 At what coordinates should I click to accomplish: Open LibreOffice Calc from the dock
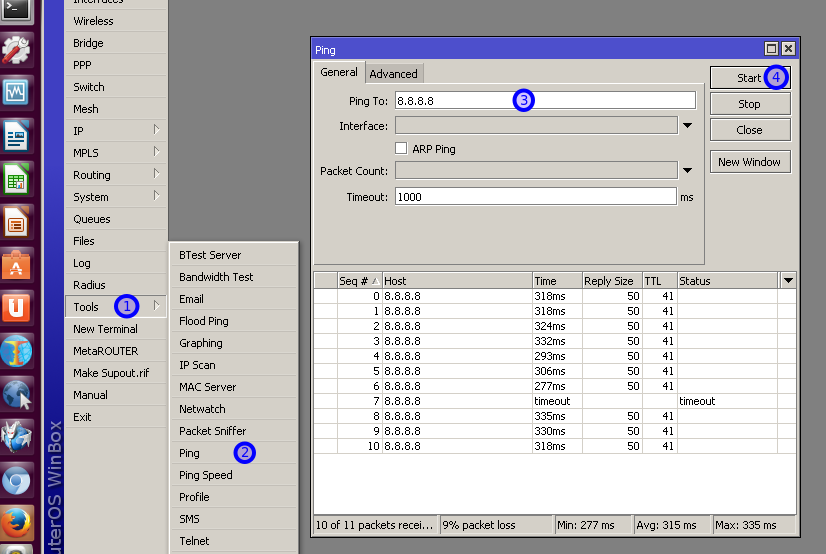click(x=15, y=179)
